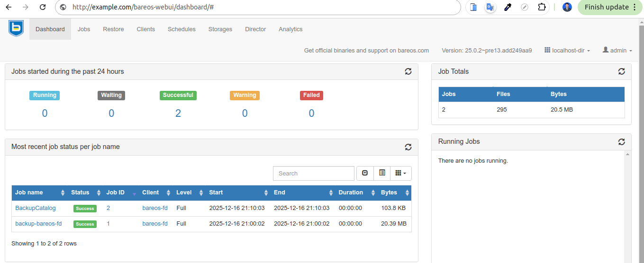
Task: Click the 20.5 MB Job Totals value
Action: (562, 110)
